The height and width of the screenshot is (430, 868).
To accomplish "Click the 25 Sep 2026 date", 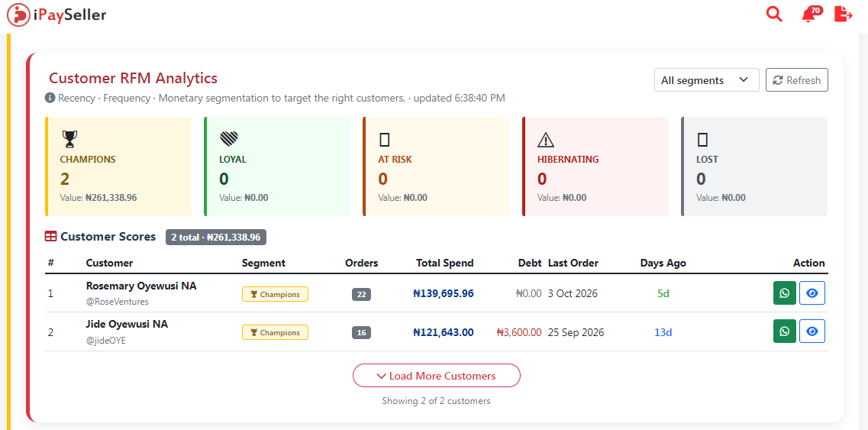I will (x=576, y=332).
